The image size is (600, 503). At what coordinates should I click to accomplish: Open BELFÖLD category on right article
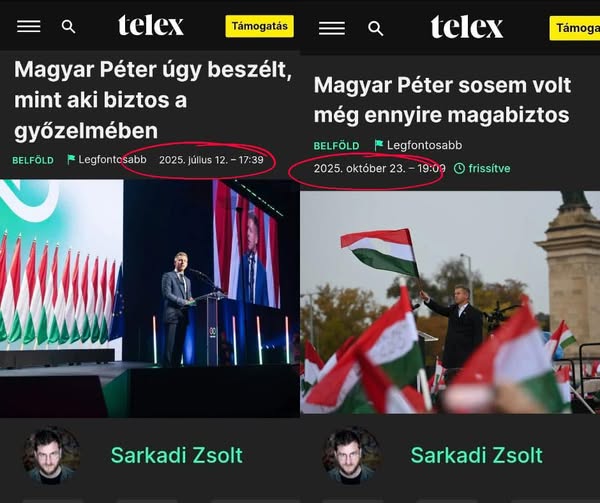(336, 146)
